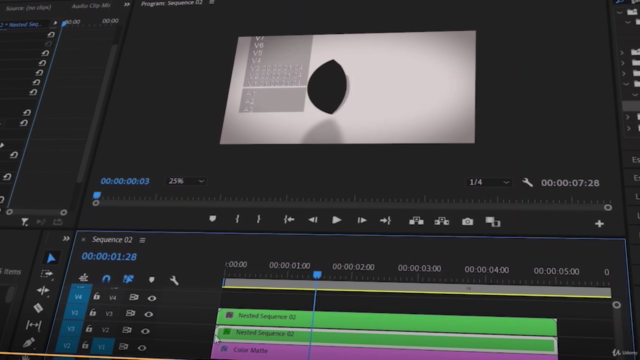The height and width of the screenshot is (360, 640).
Task: Toggle sync lock for track V4
Action: tap(133, 297)
